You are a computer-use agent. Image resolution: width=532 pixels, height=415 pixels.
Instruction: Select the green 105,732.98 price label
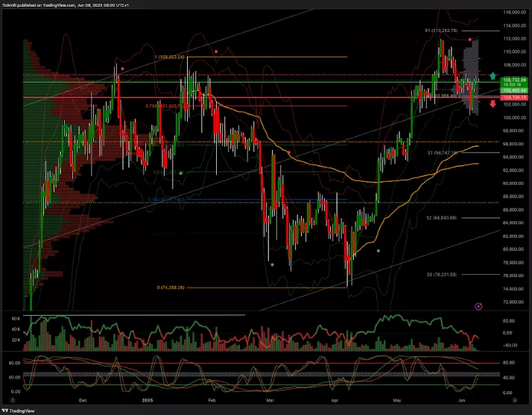click(515, 80)
